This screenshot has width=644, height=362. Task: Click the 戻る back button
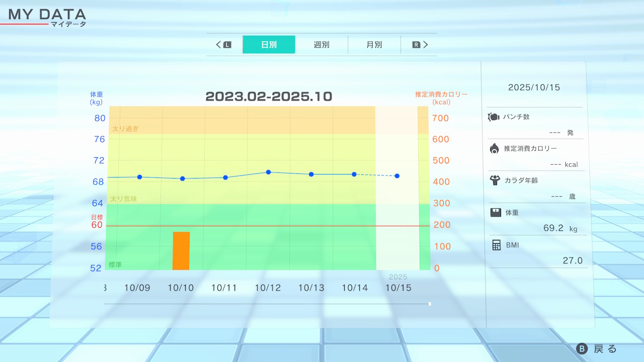click(x=597, y=349)
